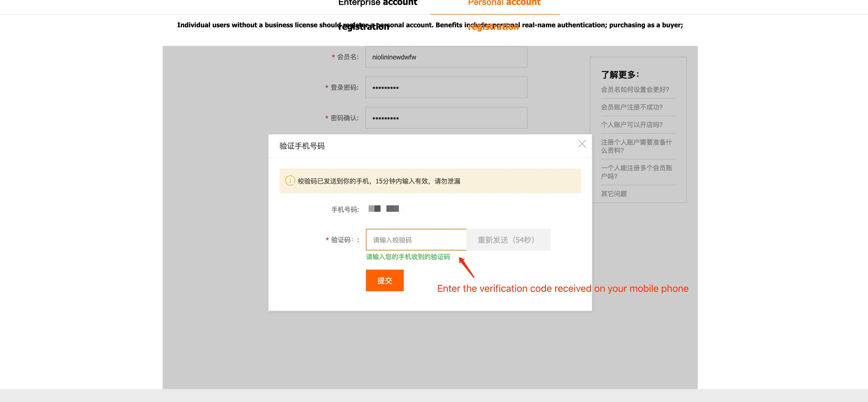Open the 其它问题 help link
The image size is (868, 402).
pyautogui.click(x=614, y=194)
